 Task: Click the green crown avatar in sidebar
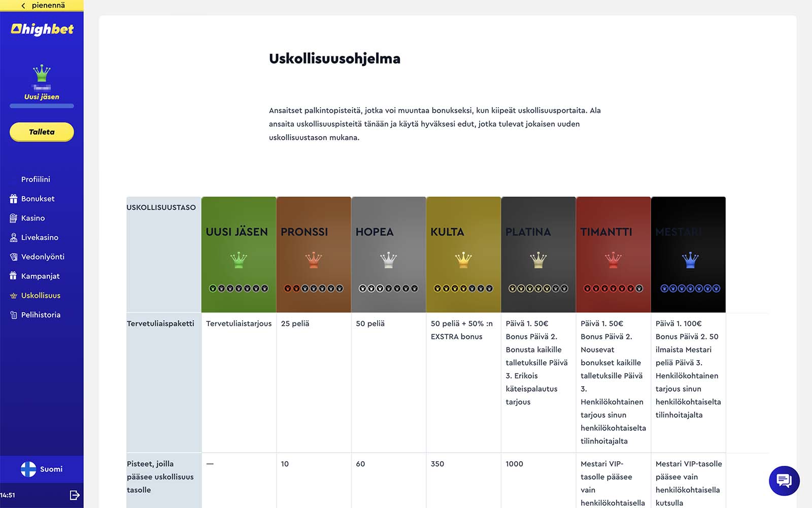42,73
